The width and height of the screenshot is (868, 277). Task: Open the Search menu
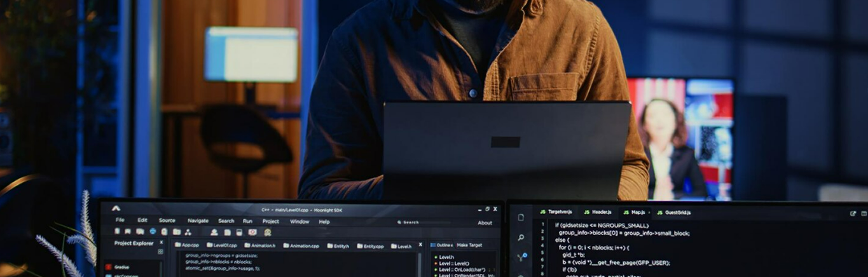(226, 220)
